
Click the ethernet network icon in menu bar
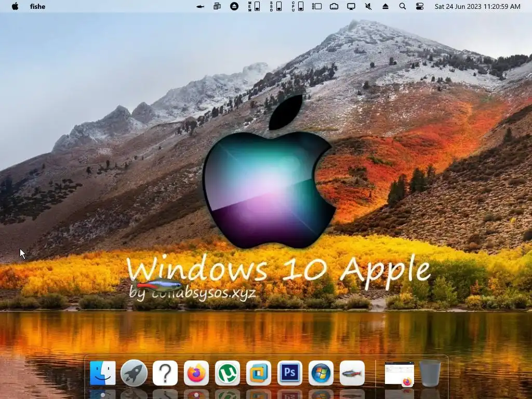coord(334,6)
